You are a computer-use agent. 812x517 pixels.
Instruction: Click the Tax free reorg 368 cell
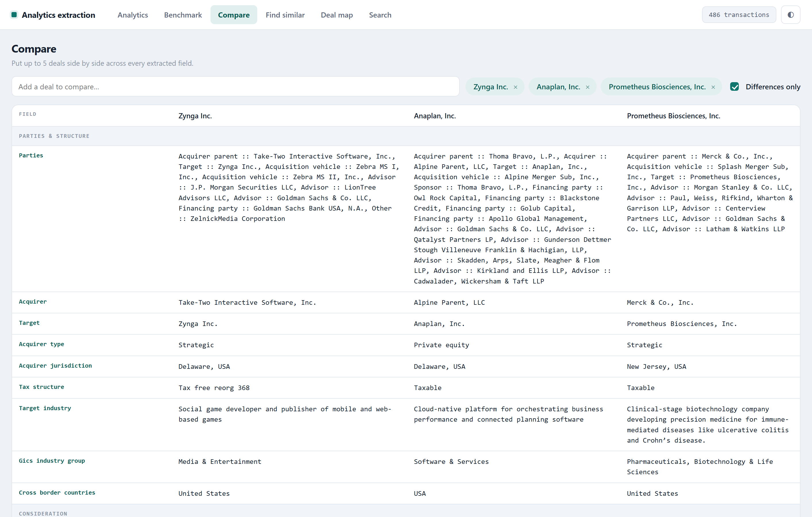[214, 388]
